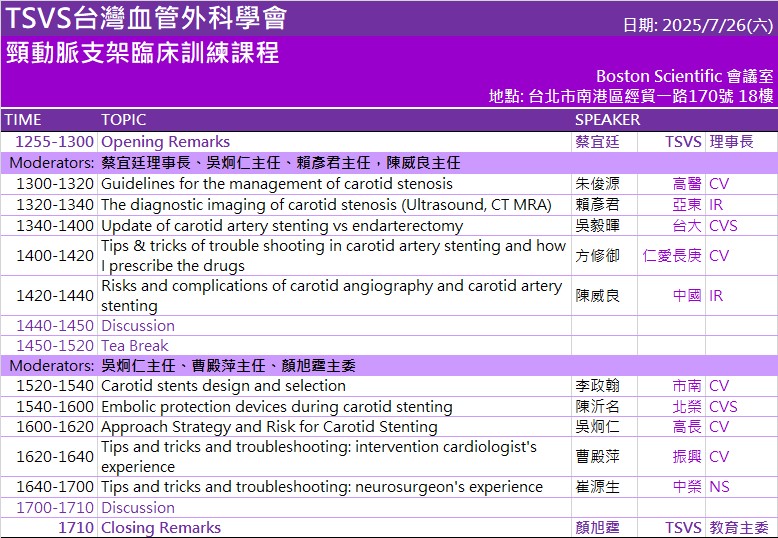Select the 1255-1300 time cell

coord(54,142)
